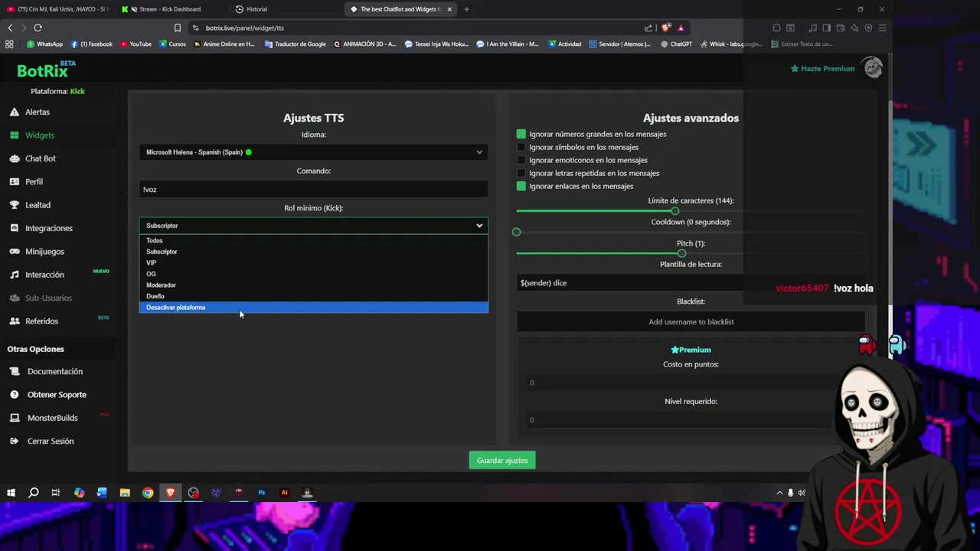Viewport: 980px width, 551px height.
Task: Switch to the Historial browser tab
Action: (x=257, y=9)
